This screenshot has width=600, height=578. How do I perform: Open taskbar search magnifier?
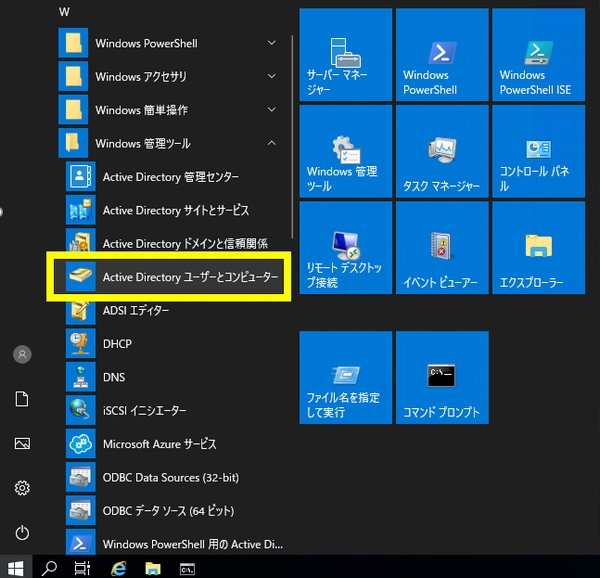pos(49,568)
